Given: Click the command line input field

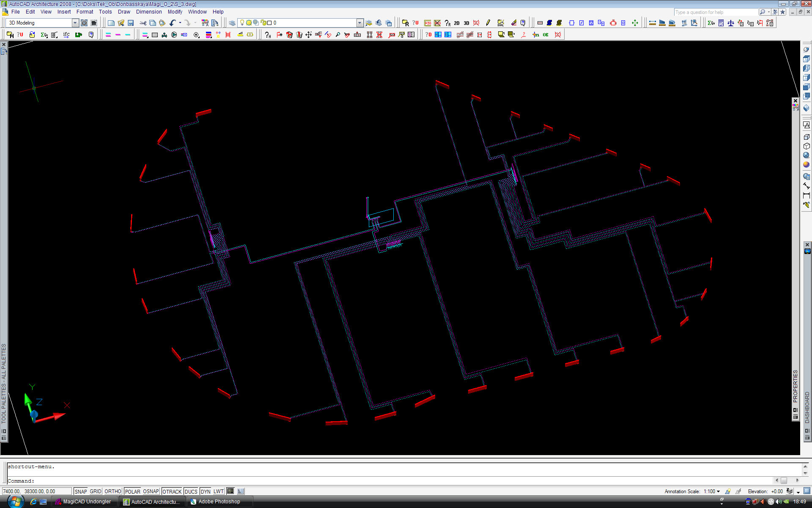Looking at the screenshot, I should coord(381,481).
